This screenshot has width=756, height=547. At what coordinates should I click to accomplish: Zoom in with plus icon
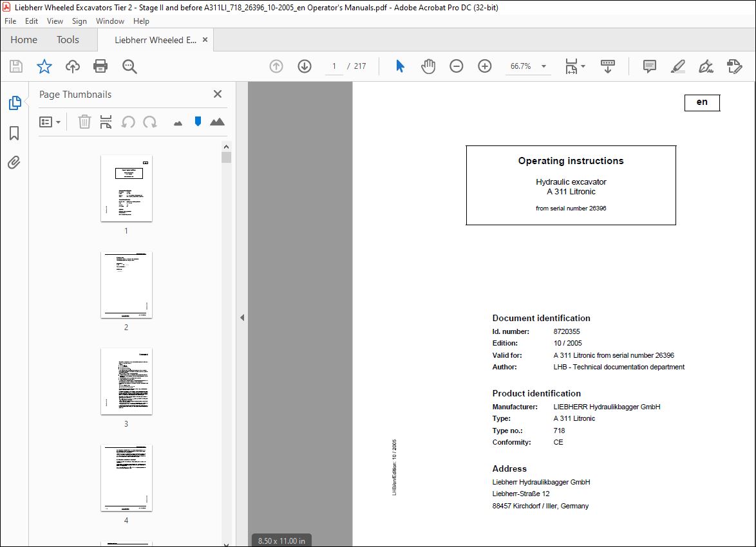(x=484, y=66)
